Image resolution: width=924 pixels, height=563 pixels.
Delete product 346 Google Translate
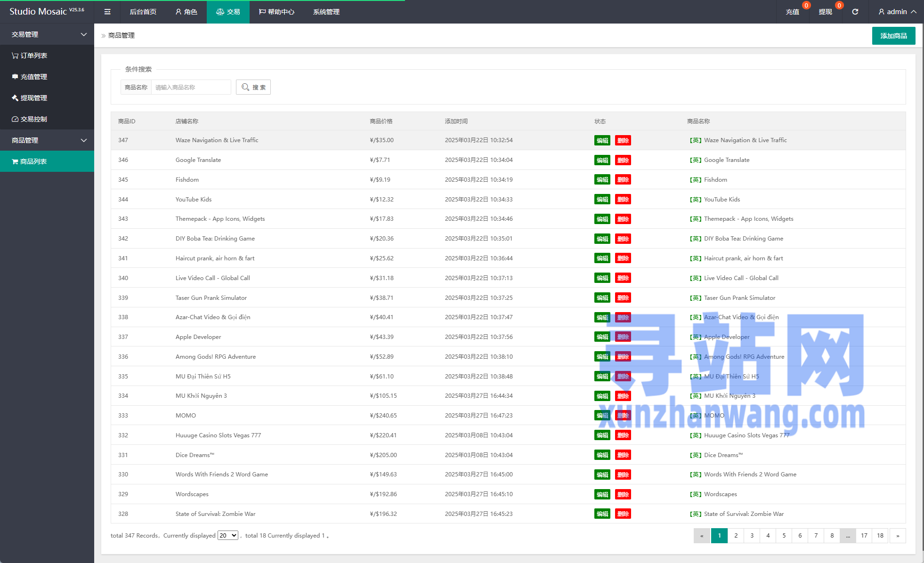(623, 160)
